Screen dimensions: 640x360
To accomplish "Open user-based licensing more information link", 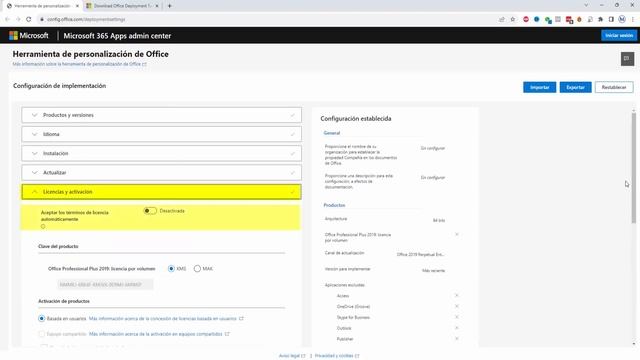I will point(166,318).
